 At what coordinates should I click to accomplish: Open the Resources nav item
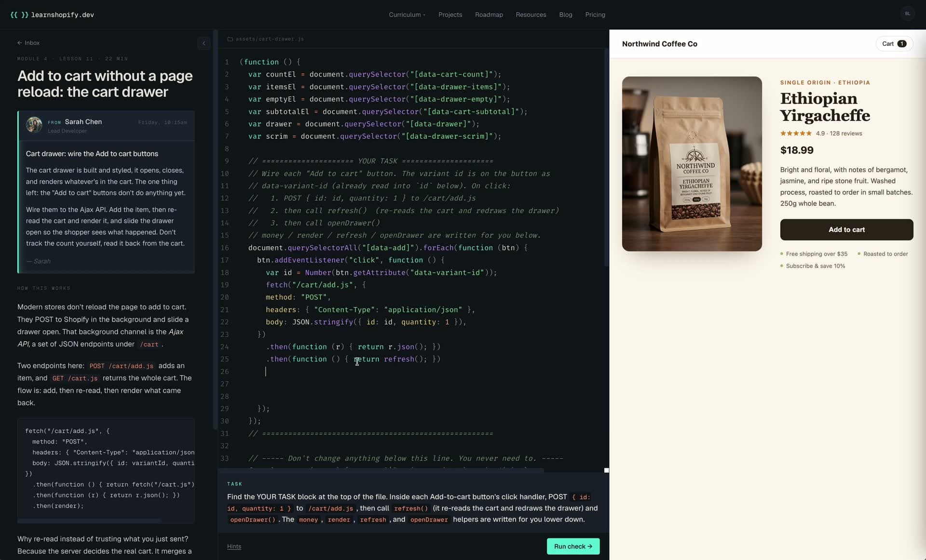[531, 14]
